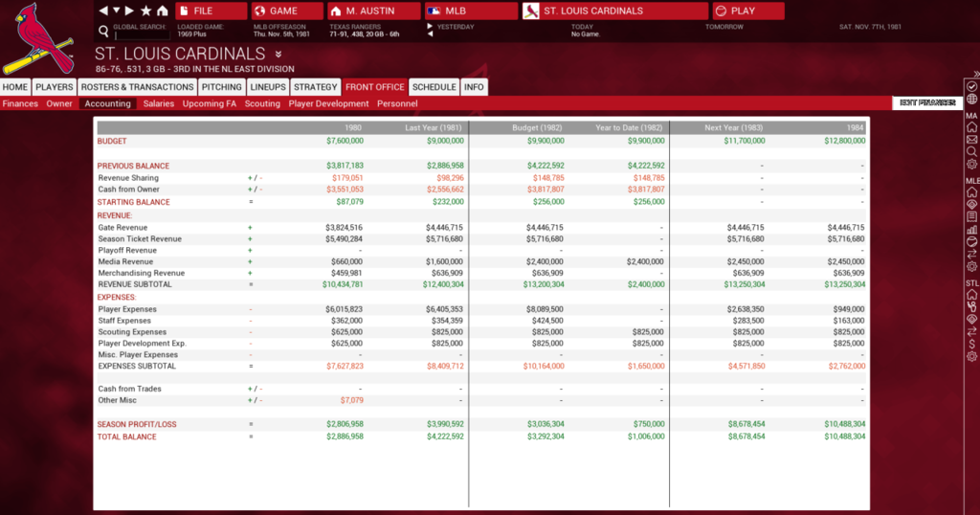The image size is (980, 515).
Task: Expand the chevron next to St. Louis Cardinals
Action: click(278, 55)
